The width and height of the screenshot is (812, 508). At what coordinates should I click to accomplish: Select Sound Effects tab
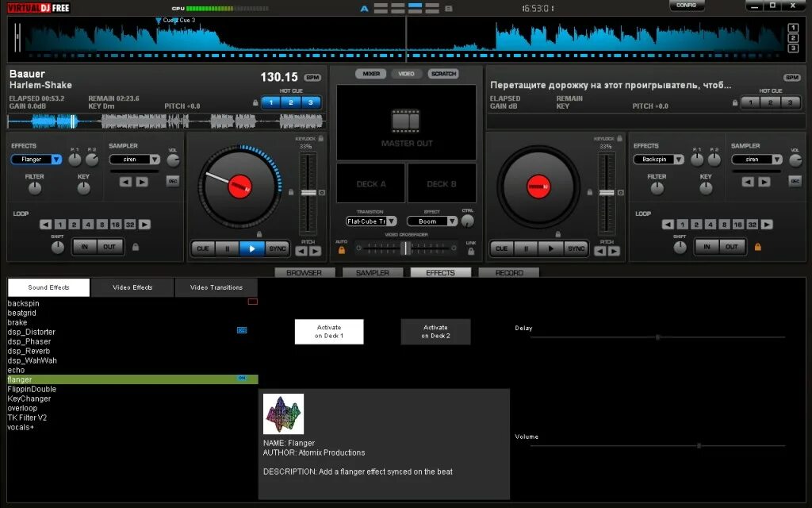coord(48,287)
